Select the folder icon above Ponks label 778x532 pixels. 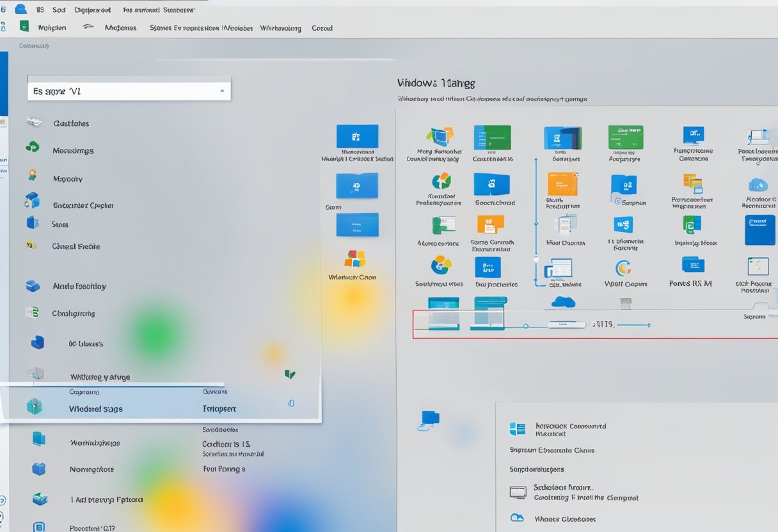pyautogui.click(x=693, y=265)
